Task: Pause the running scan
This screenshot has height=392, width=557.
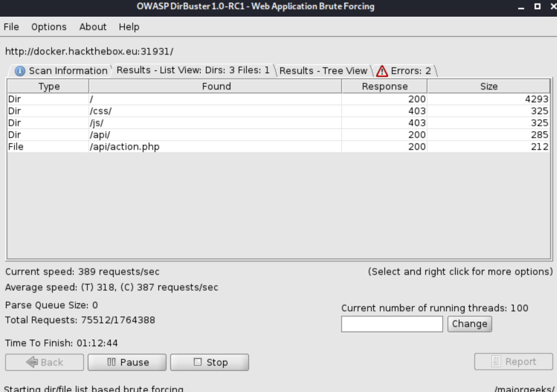Action: coord(127,362)
